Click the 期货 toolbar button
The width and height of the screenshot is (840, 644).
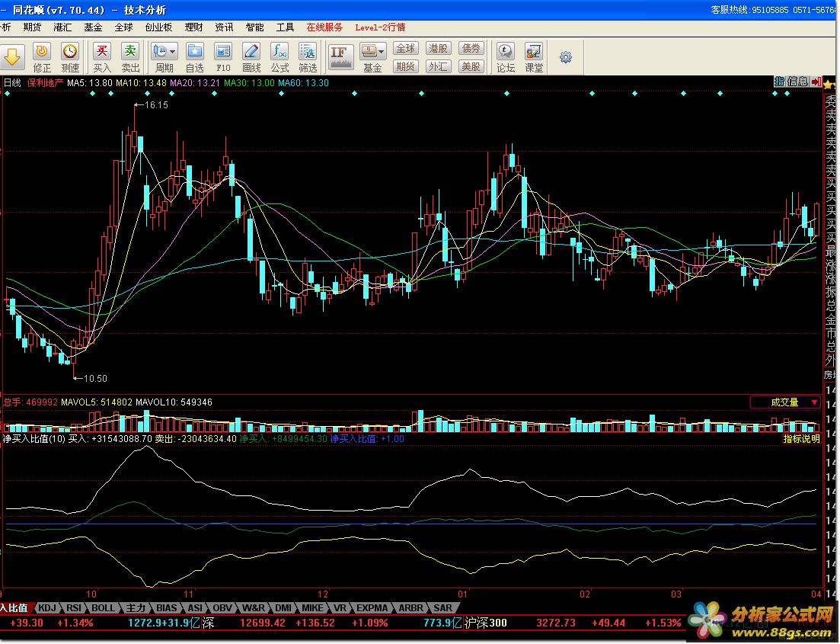tap(406, 66)
